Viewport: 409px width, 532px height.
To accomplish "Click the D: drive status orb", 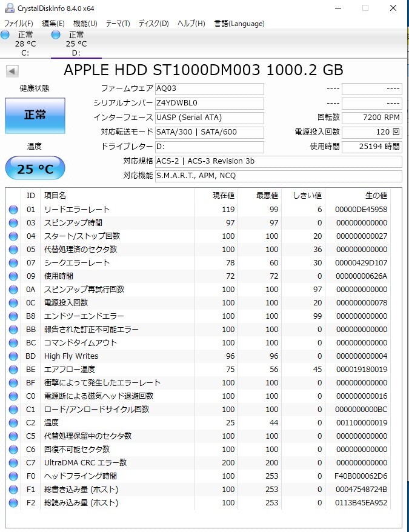I will pyautogui.click(x=56, y=35).
